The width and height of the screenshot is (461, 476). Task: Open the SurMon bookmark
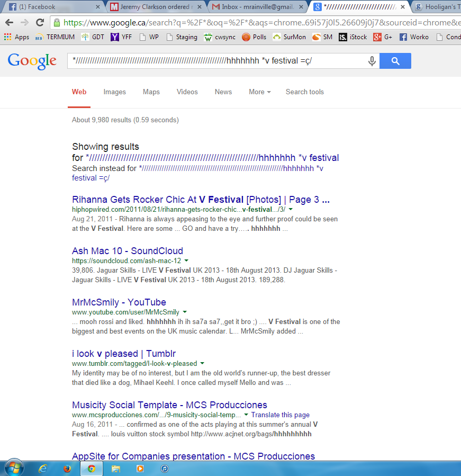coord(289,37)
